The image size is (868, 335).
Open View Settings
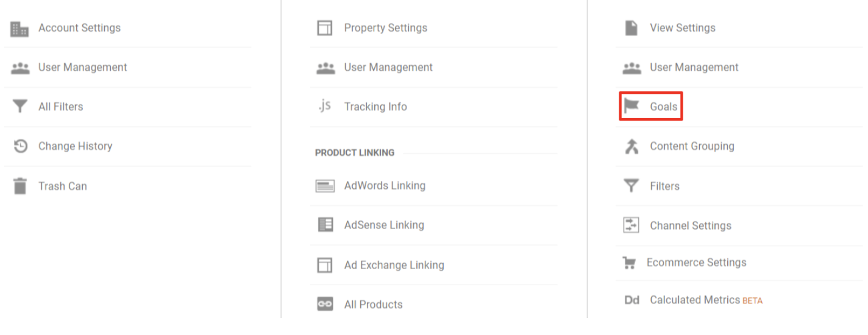coord(682,28)
